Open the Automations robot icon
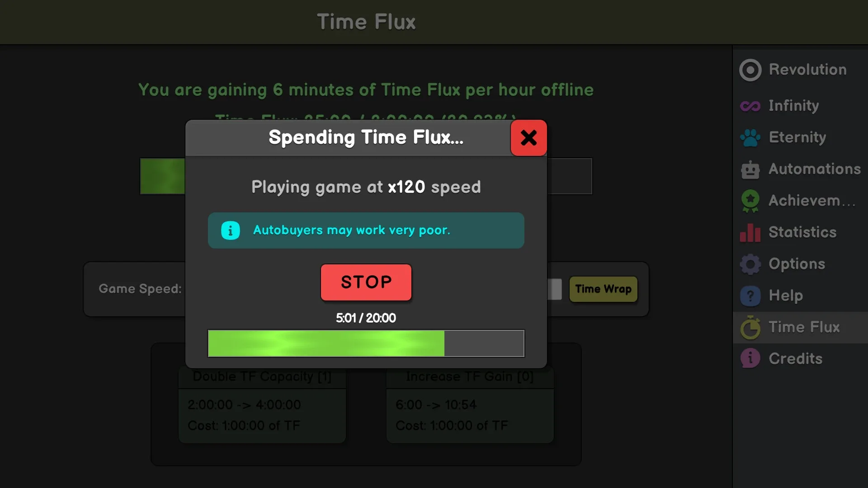Screen dimensions: 868x488 point(750,169)
